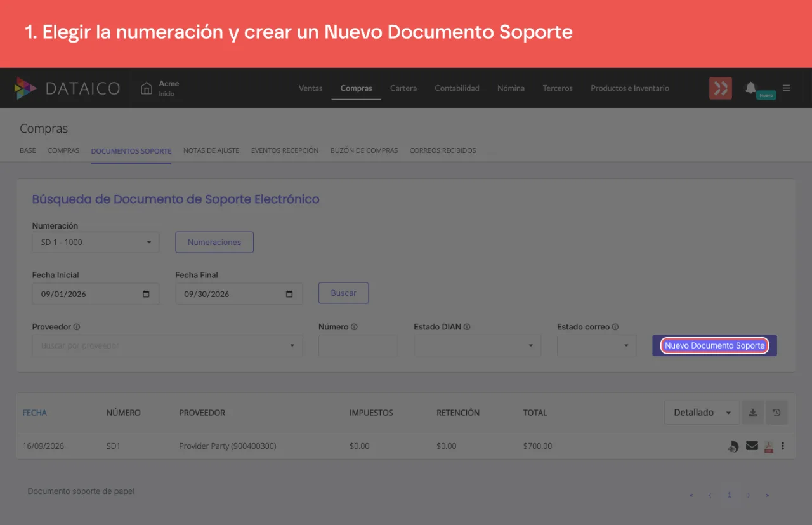The image size is (812, 525).
Task: Open the Estado DIAN dropdown
Action: tap(478, 345)
